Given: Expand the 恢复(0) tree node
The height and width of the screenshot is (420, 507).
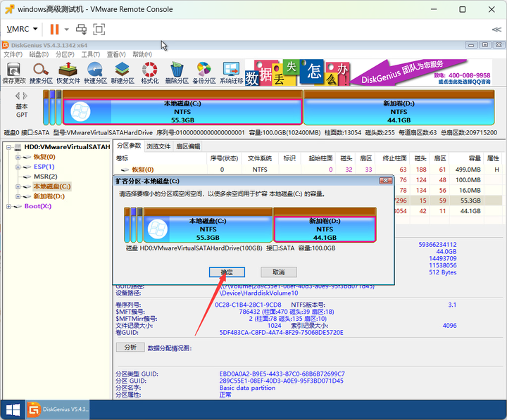Looking at the screenshot, I should pyautogui.click(x=18, y=158).
